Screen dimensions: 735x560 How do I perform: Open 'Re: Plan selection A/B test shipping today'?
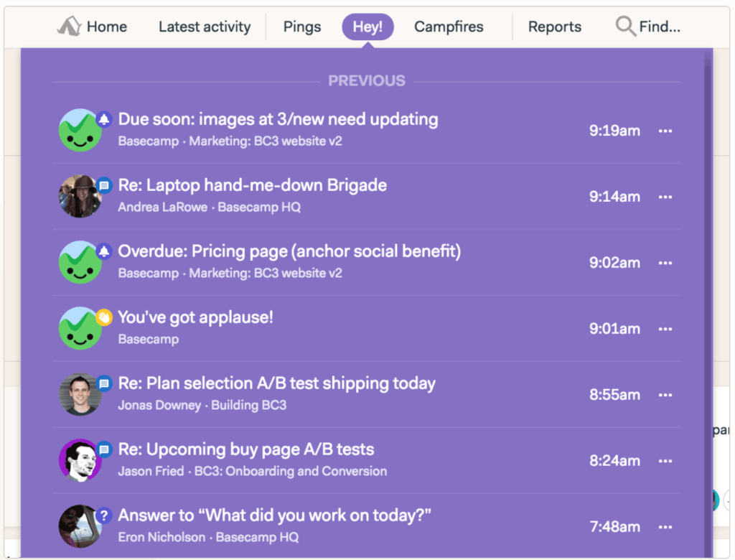(x=276, y=383)
